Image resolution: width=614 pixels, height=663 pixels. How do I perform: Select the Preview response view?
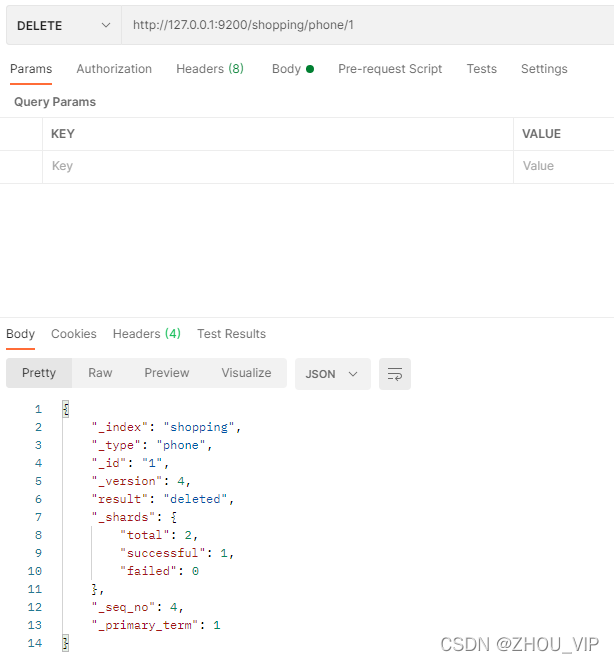point(167,373)
